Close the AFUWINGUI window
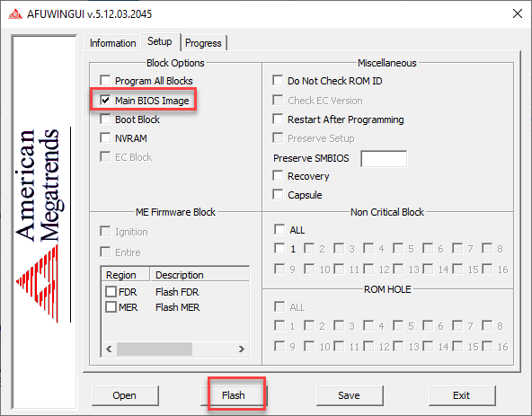The height and width of the screenshot is (416, 532). pyautogui.click(x=517, y=13)
